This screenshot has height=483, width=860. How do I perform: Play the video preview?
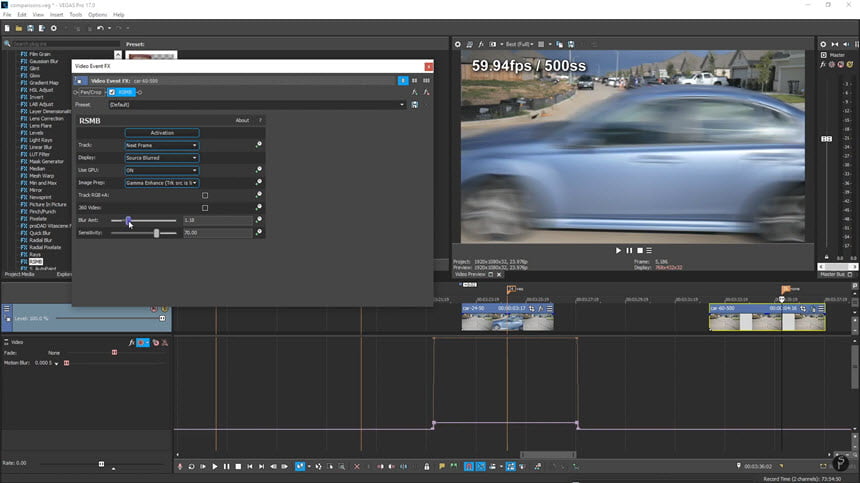[618, 251]
